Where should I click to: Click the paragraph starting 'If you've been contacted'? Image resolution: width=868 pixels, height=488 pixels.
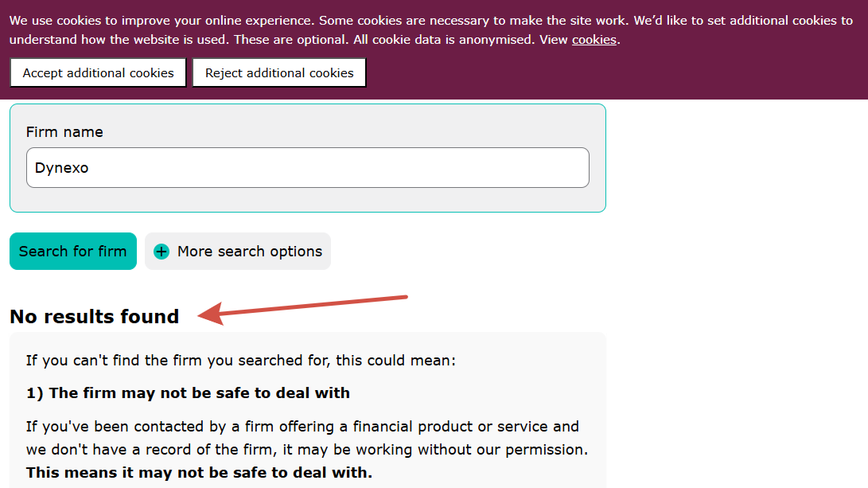point(307,449)
